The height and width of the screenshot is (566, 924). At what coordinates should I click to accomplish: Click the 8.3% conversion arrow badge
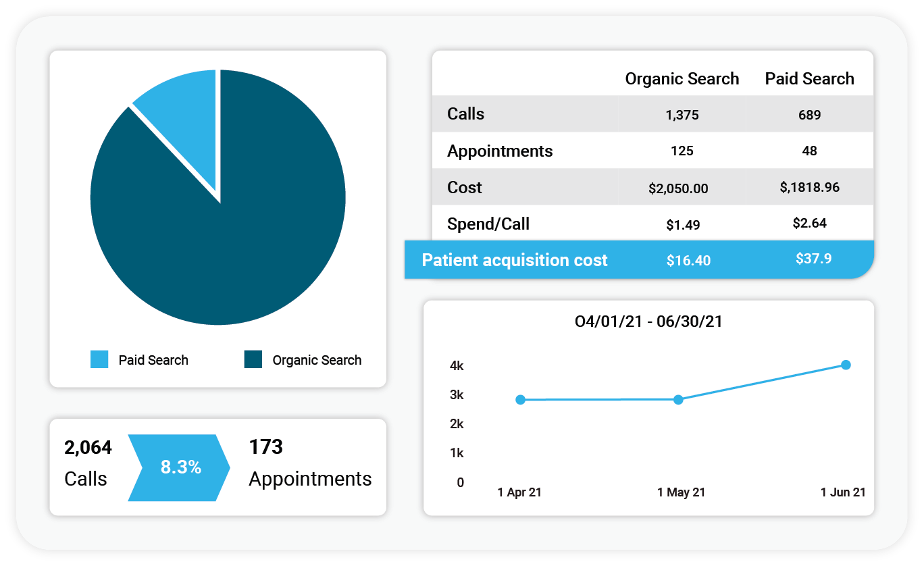(180, 467)
